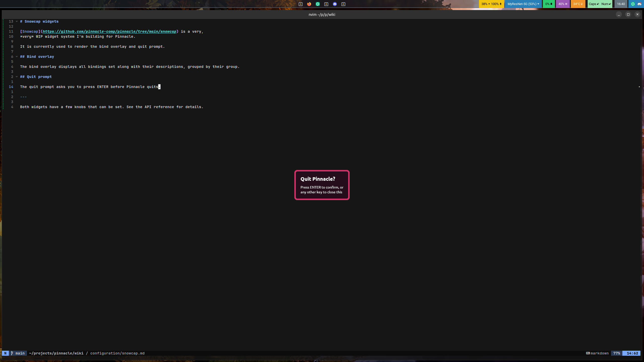Collapse the Snowcap widgets heading fold
Viewport: 644px width, 362px height.
click(17, 21)
